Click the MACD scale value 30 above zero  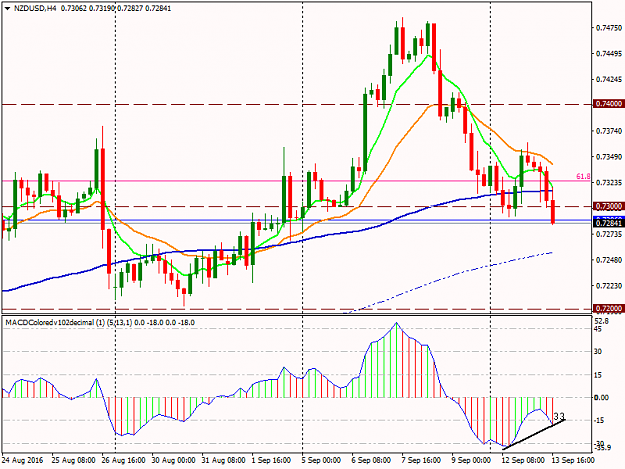pyautogui.click(x=598, y=351)
